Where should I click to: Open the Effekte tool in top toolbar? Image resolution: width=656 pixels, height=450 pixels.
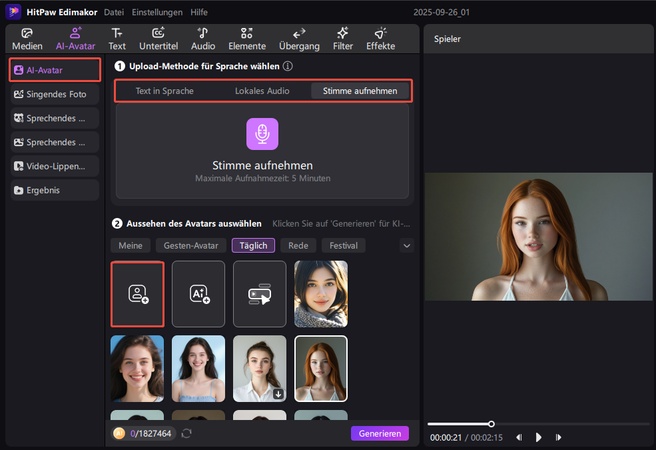point(380,38)
